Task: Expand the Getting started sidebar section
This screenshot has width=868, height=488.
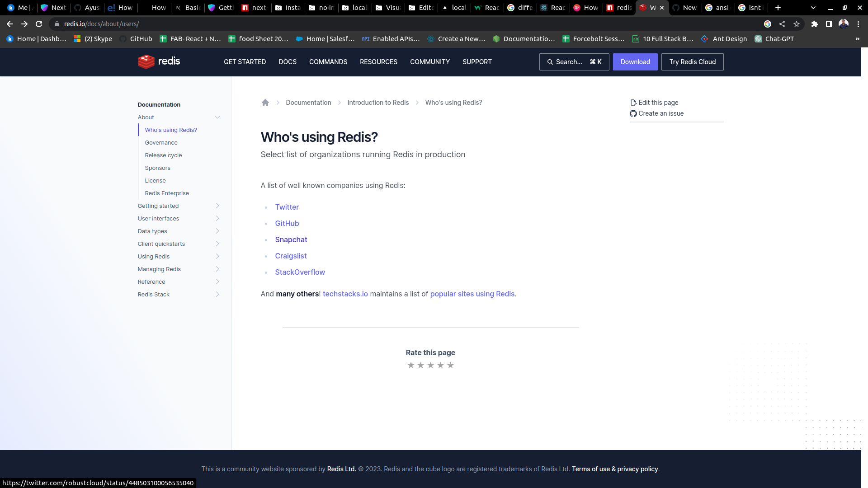Action: click(x=217, y=206)
